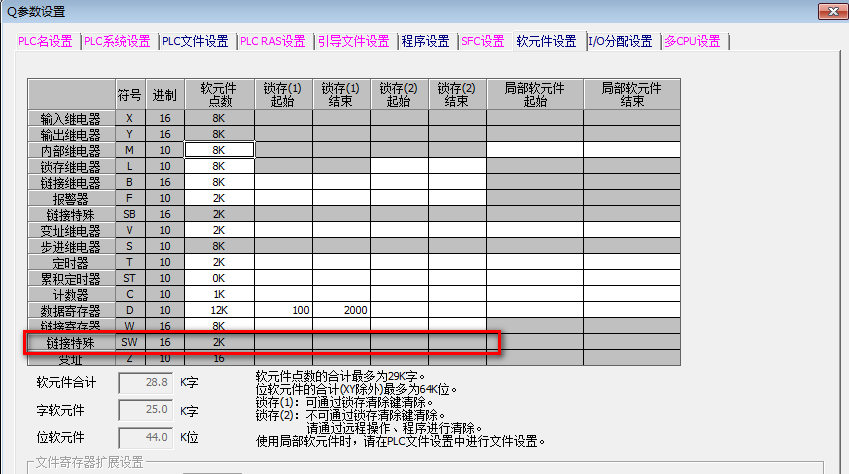The image size is (849, 474).
Task: Click the 计数器 C points cell showing 1K
Action: click(219, 294)
